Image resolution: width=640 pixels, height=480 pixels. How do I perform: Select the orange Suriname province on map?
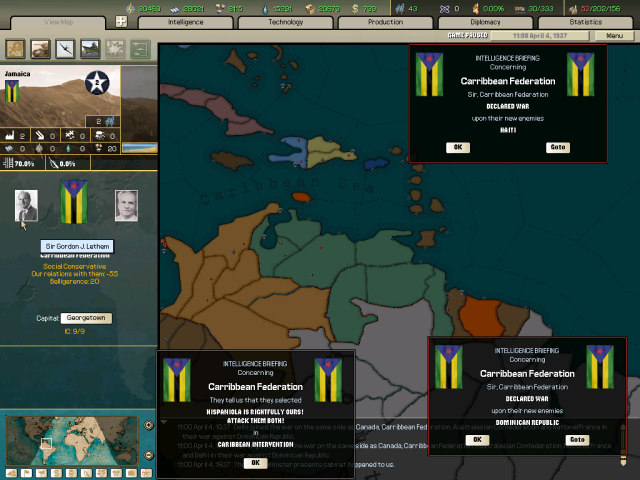point(482,318)
